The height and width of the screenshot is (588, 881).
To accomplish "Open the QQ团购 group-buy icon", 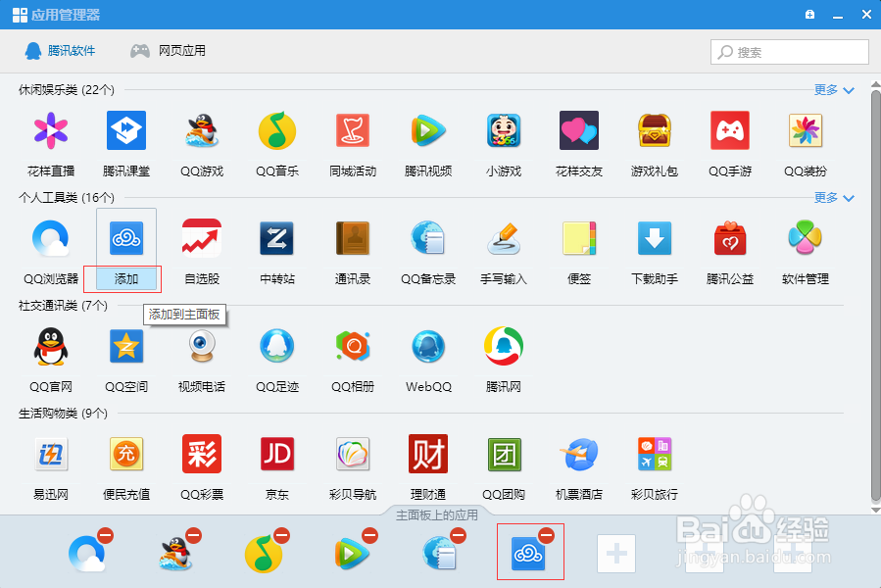I will tap(504, 454).
